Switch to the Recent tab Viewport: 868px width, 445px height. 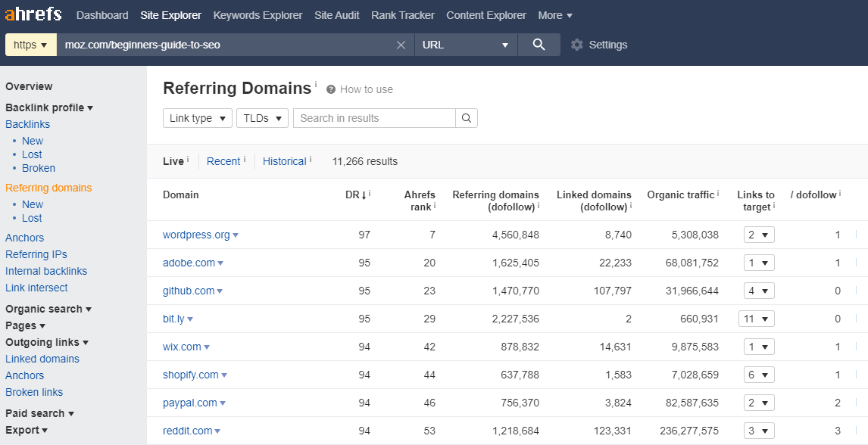pyautogui.click(x=223, y=161)
